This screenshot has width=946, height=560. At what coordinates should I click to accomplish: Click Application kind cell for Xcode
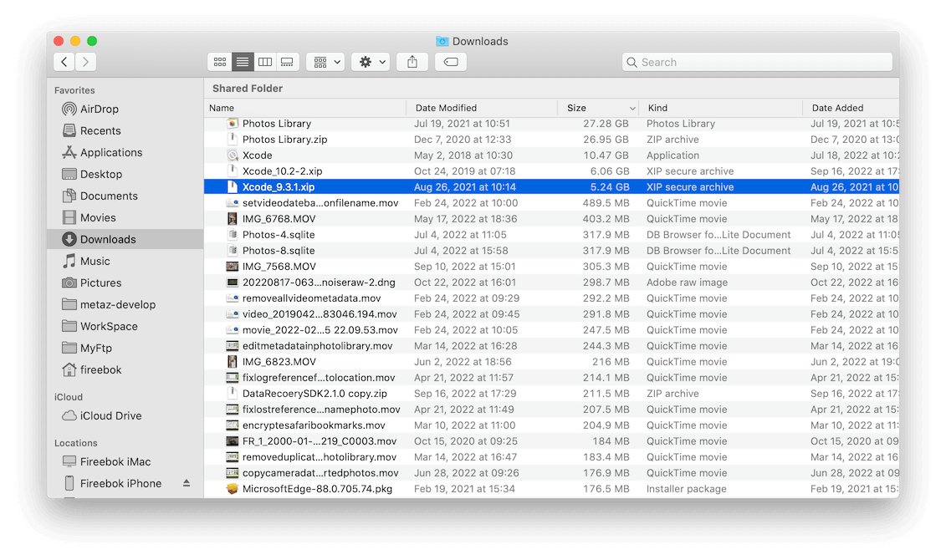672,155
